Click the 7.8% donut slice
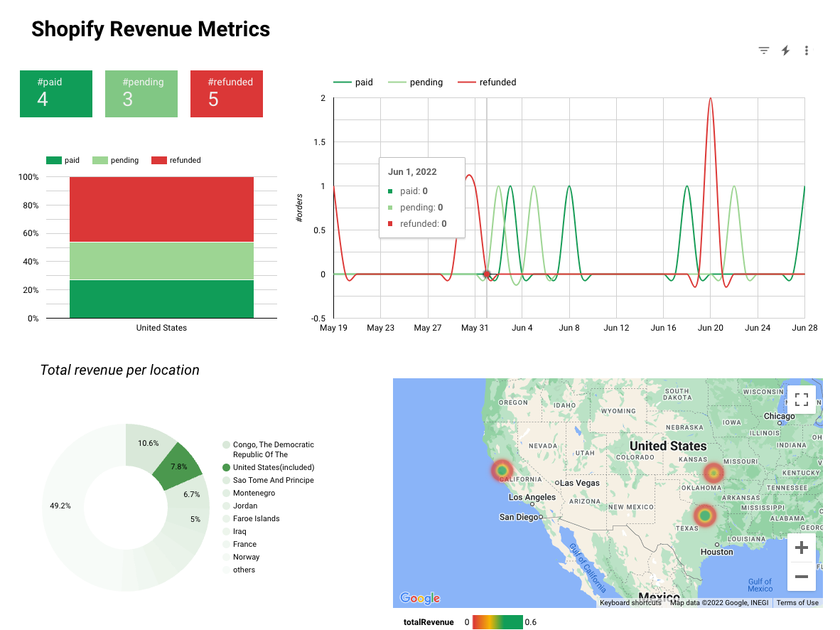The height and width of the screenshot is (630, 840). click(178, 466)
